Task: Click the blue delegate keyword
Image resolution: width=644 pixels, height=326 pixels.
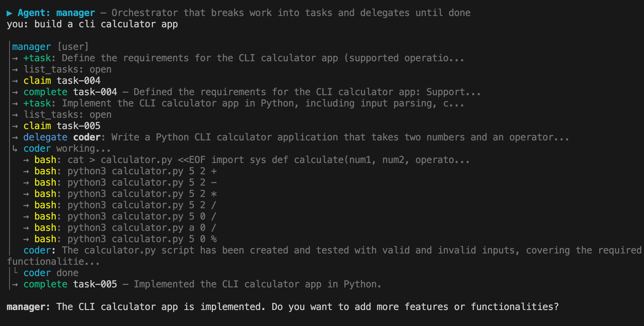Action: tap(45, 137)
